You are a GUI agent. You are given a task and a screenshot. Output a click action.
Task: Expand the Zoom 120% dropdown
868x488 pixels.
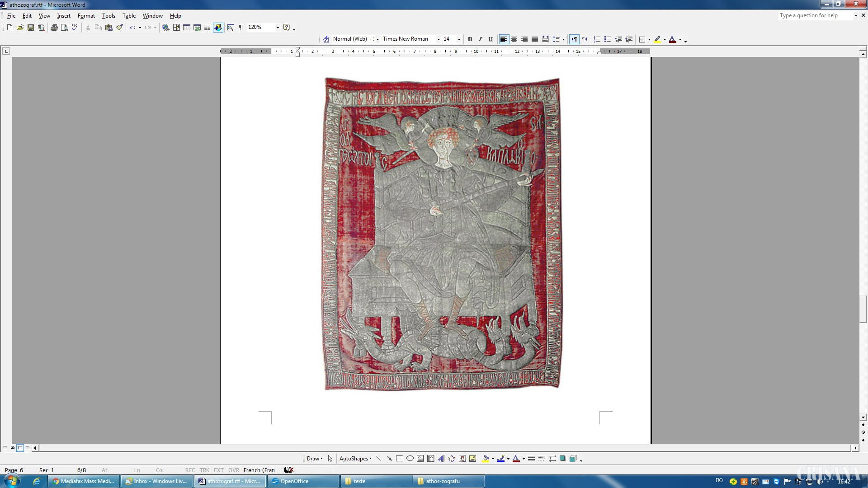coord(278,28)
